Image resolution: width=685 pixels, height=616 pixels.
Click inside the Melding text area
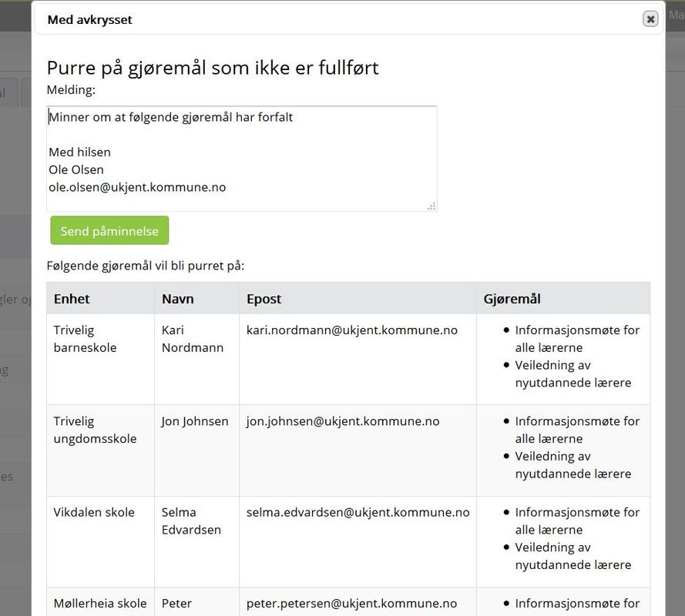[242, 159]
